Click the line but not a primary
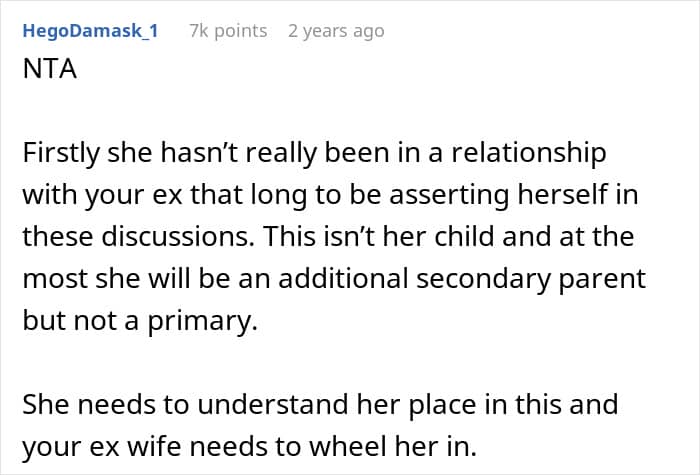Image resolution: width=700 pixels, height=475 pixels. pos(140,321)
